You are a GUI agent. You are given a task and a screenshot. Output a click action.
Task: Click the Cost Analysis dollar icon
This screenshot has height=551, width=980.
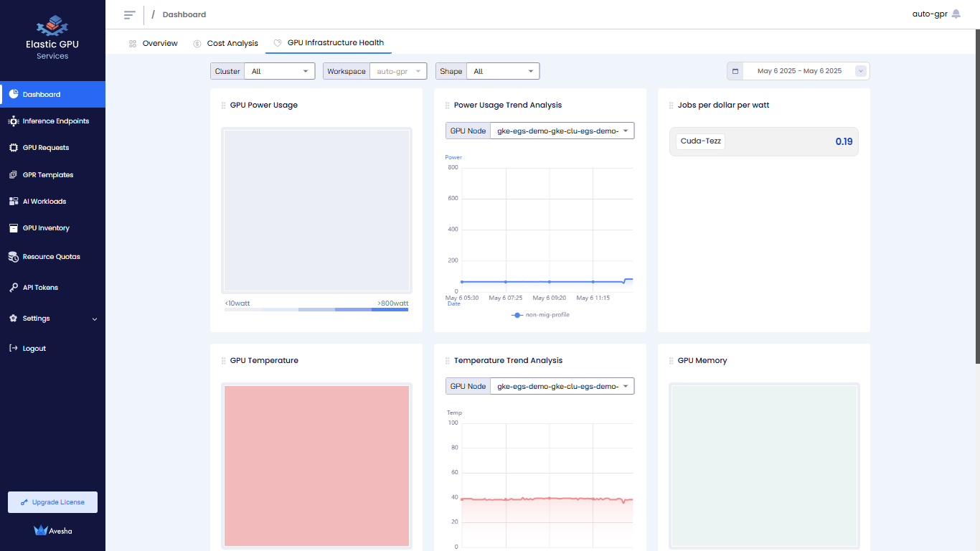[197, 44]
